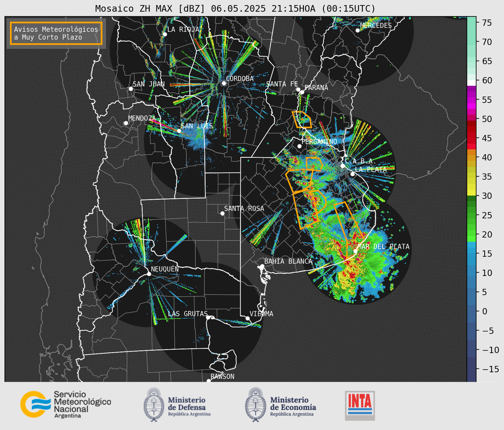The height and width of the screenshot is (430, 504).
Task: Click the 60 dBZ white band on scale
Action: tap(471, 83)
